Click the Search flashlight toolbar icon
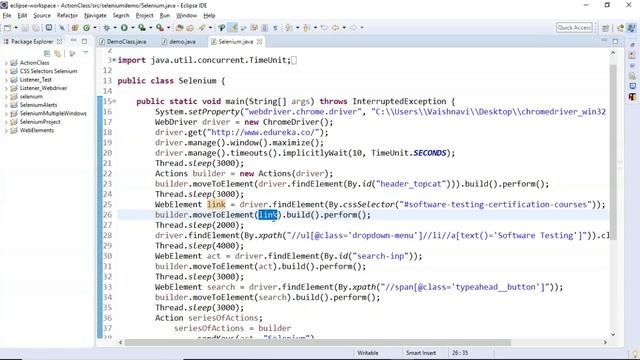The height and width of the screenshot is (360, 640). (202, 28)
